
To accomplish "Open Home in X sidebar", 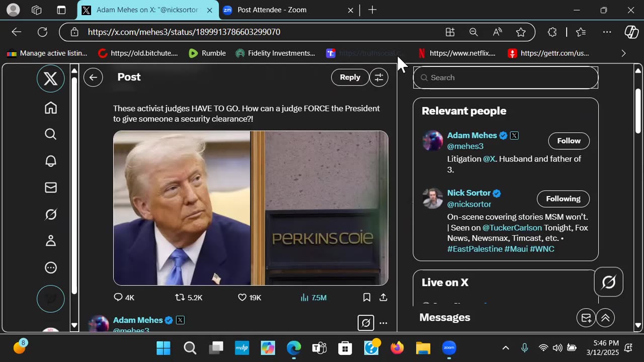I will [x=51, y=108].
